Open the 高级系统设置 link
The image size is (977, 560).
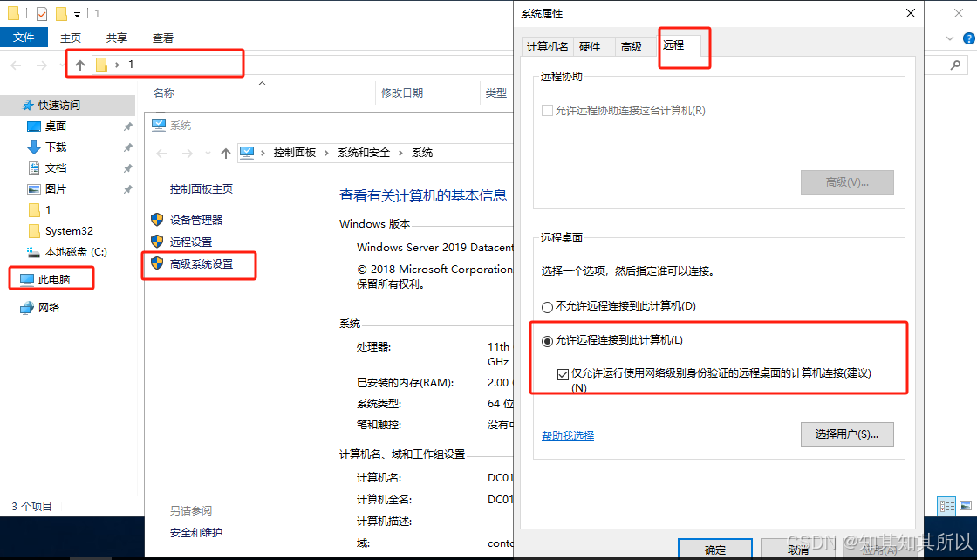tap(202, 264)
